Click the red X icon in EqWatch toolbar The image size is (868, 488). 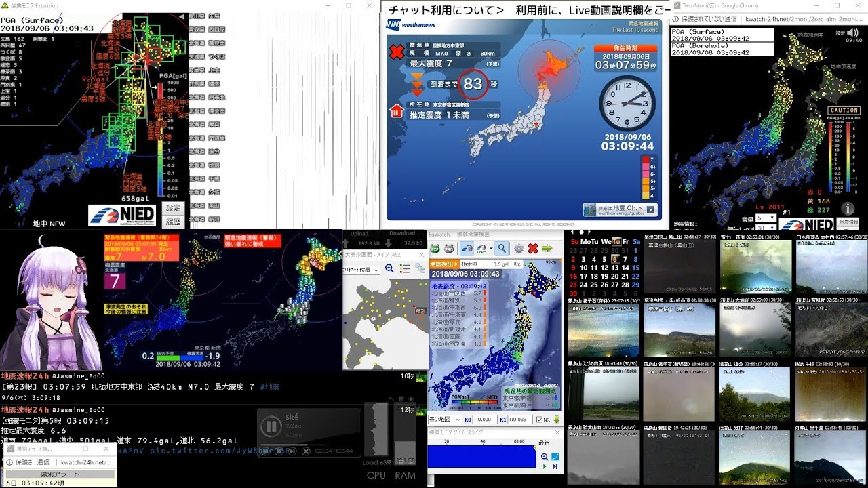[x=533, y=249]
